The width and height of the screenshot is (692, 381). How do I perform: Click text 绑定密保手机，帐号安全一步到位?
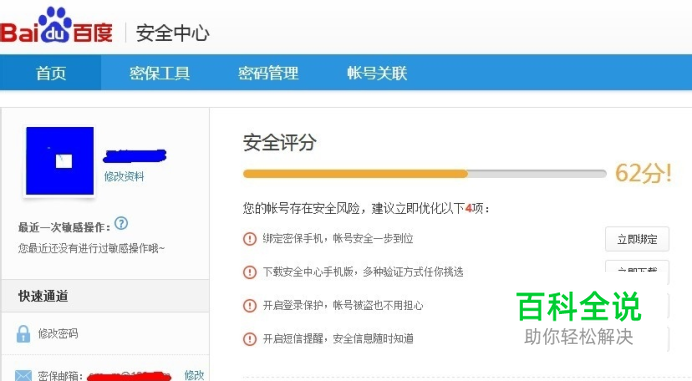coord(338,238)
